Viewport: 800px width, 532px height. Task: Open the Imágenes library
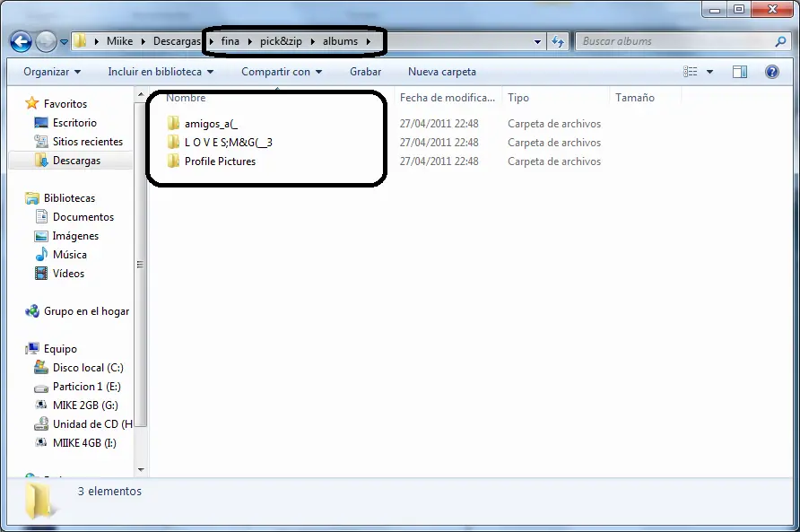[x=75, y=236]
